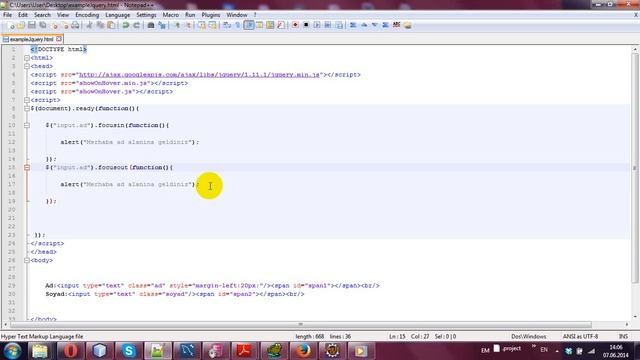640x360 pixels.
Task: Click the Print toolbar icon
Action: (76, 25)
